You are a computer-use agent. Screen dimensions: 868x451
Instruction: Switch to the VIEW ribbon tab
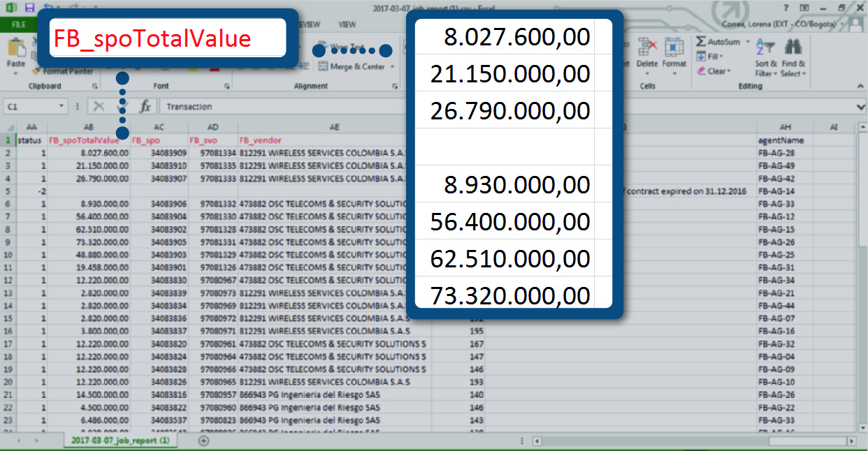tap(347, 24)
